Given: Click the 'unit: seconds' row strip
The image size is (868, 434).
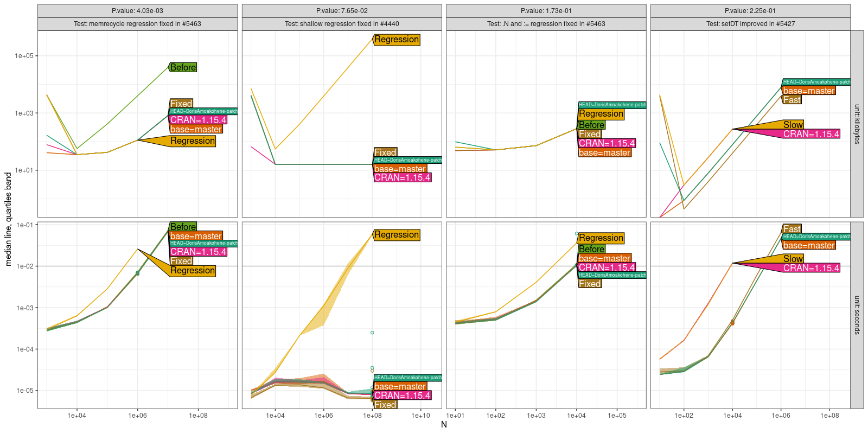Looking at the screenshot, I should pos(857,315).
